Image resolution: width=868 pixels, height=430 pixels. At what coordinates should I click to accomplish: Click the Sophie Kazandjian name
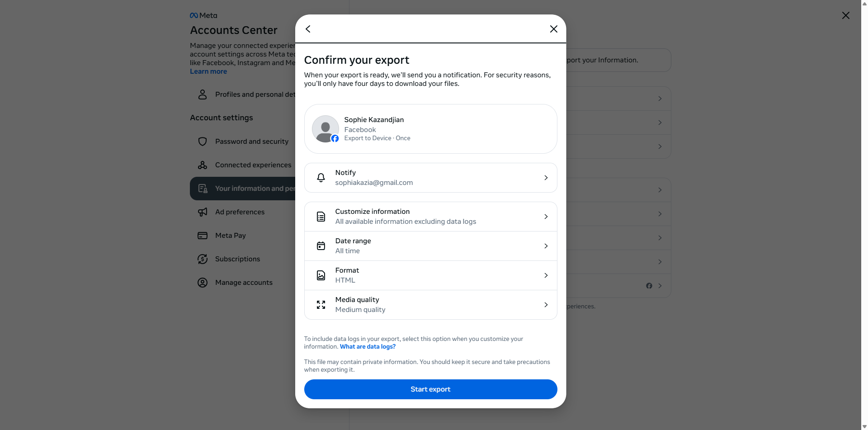(374, 120)
